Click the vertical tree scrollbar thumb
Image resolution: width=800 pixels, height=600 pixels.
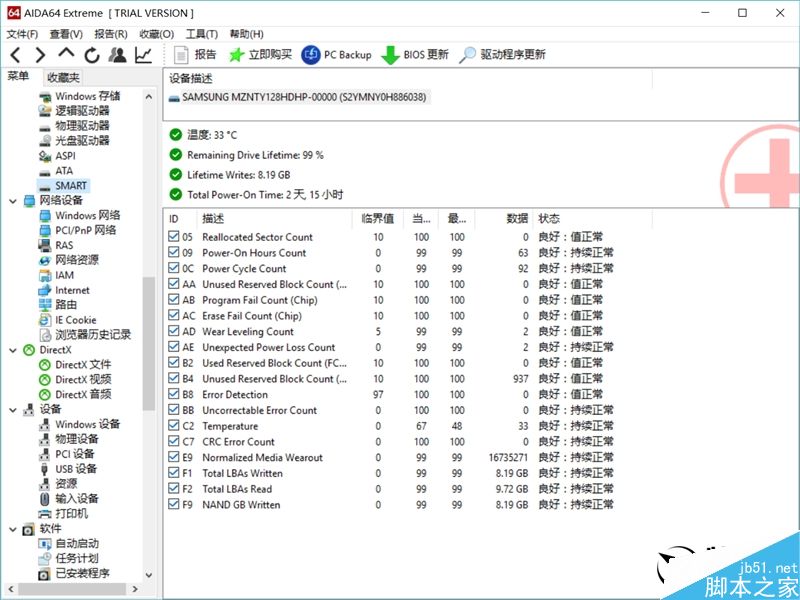[148, 343]
